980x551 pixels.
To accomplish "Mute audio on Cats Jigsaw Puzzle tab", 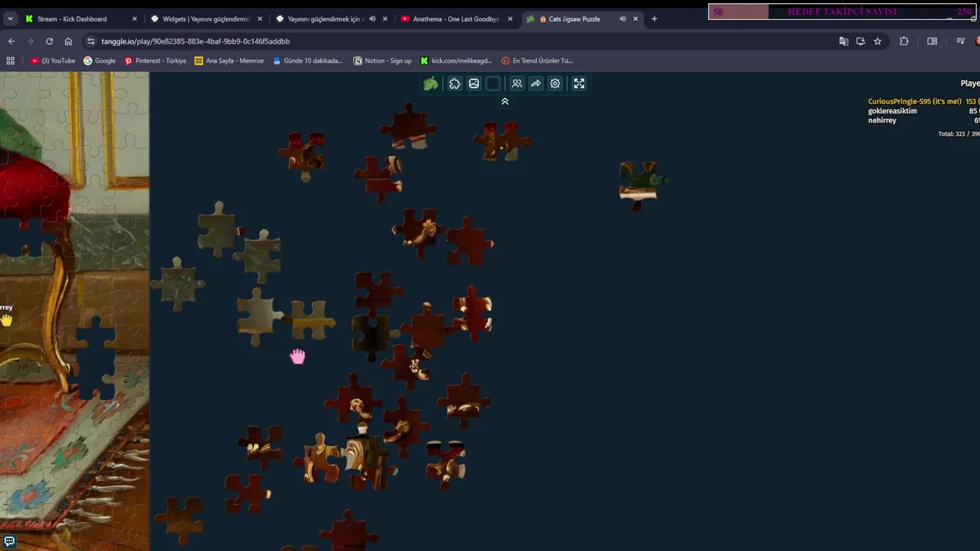I will [622, 18].
